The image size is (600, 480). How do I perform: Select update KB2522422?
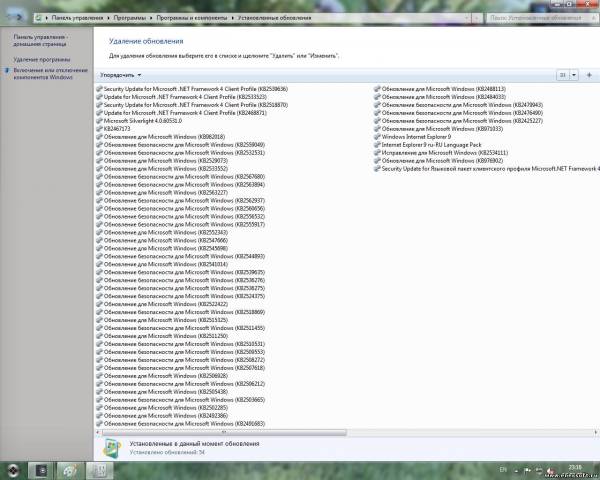pos(162,304)
